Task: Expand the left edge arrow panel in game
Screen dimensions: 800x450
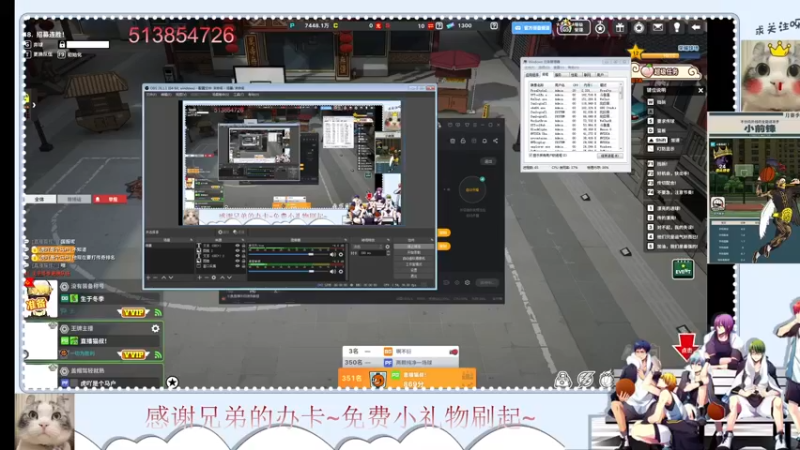Action: point(34,105)
